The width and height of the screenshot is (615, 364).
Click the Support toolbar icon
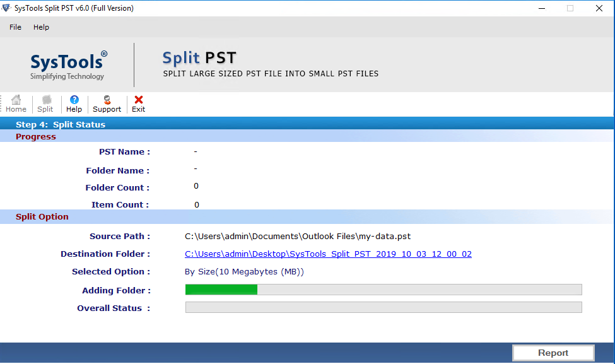coord(107,104)
